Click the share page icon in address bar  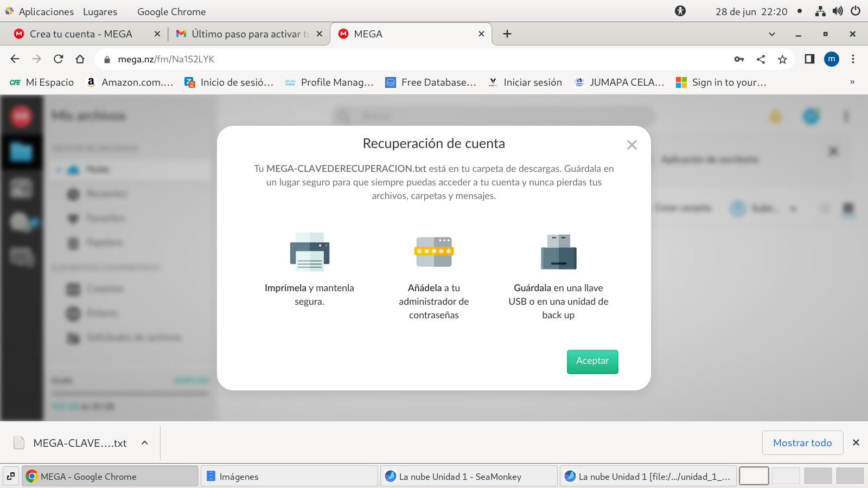pos(761,59)
